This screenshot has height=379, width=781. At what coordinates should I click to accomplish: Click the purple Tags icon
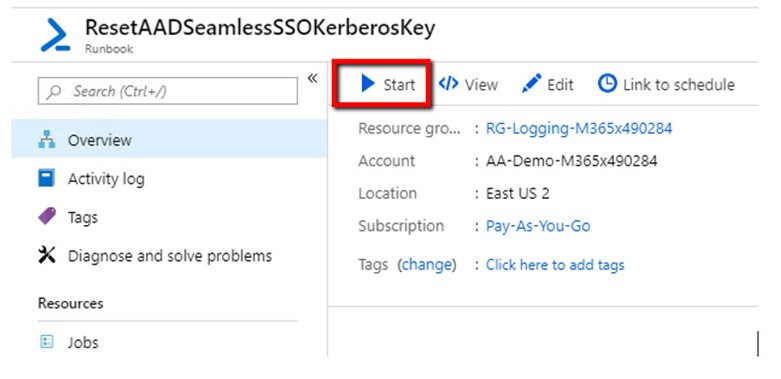(x=47, y=217)
